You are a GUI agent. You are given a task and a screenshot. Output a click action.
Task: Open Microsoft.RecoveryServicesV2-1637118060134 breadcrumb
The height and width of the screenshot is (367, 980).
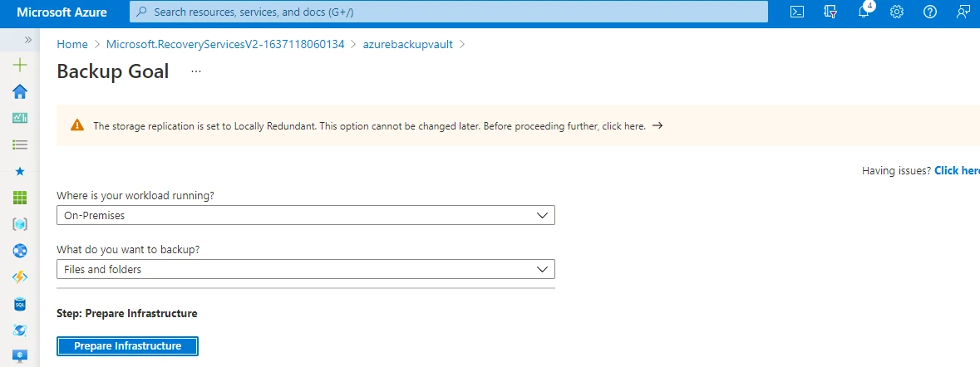[x=225, y=44]
